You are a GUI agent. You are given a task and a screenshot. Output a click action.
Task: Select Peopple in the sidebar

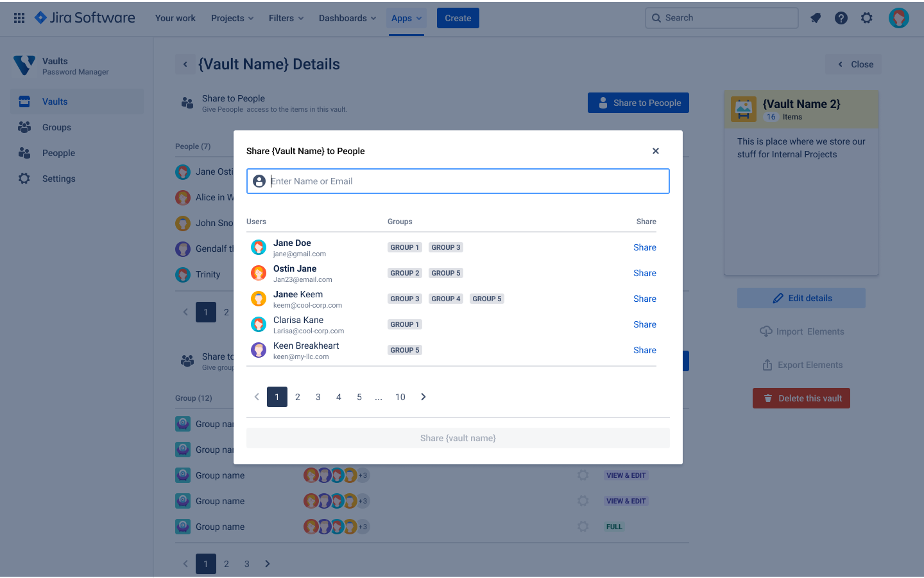(x=77, y=153)
